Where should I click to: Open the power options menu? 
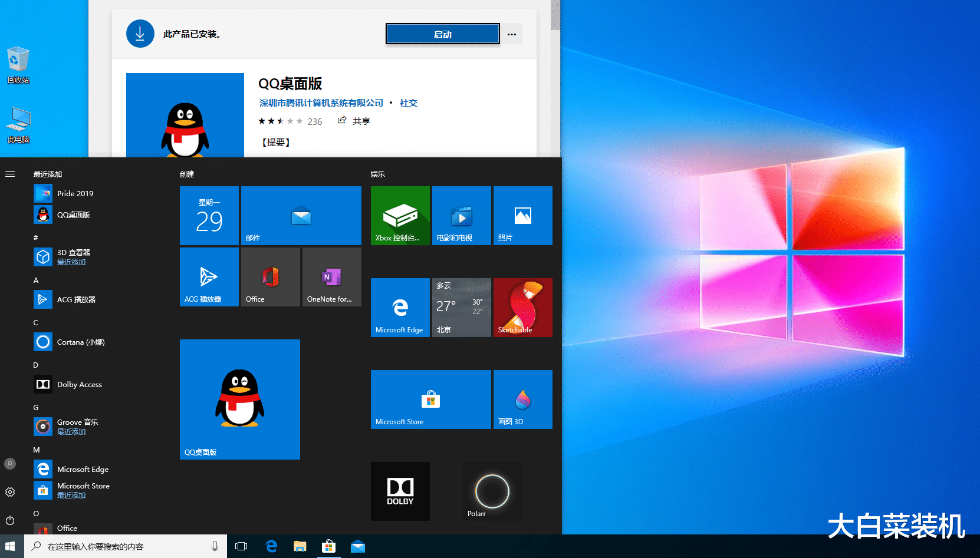point(10,520)
